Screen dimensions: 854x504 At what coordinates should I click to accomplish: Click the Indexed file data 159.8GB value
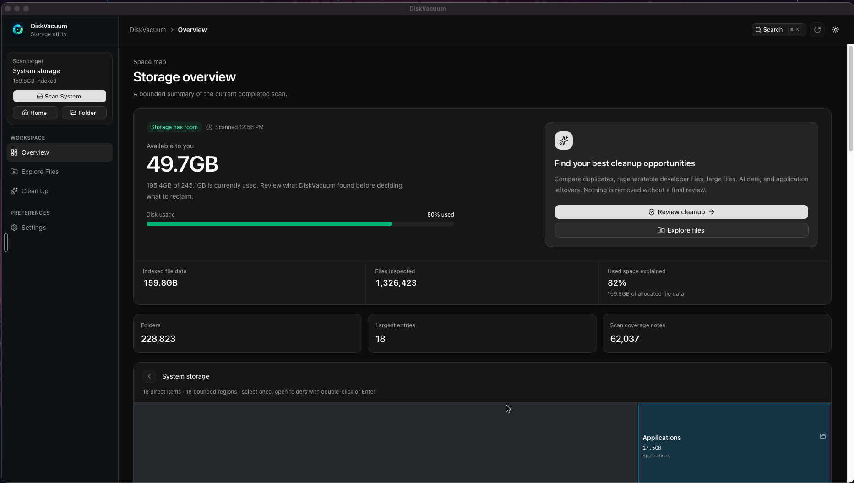(x=160, y=283)
